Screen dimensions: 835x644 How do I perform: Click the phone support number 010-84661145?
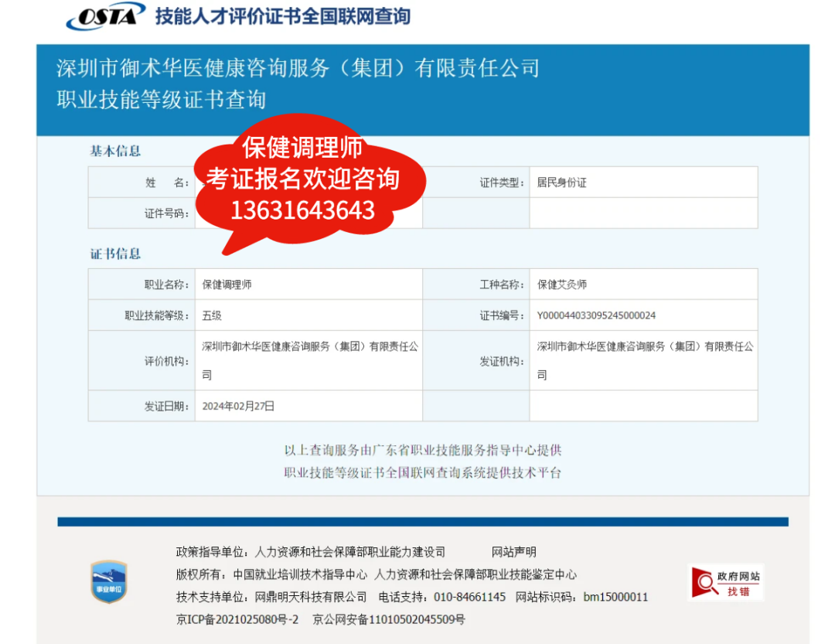point(470,597)
